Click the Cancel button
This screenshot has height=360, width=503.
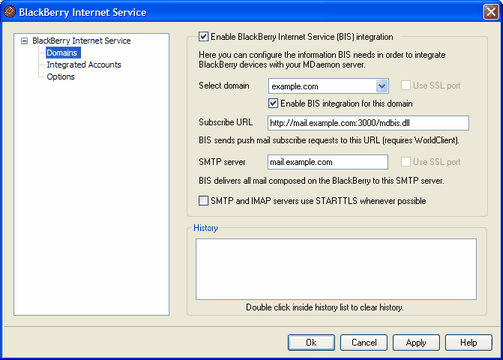364,343
